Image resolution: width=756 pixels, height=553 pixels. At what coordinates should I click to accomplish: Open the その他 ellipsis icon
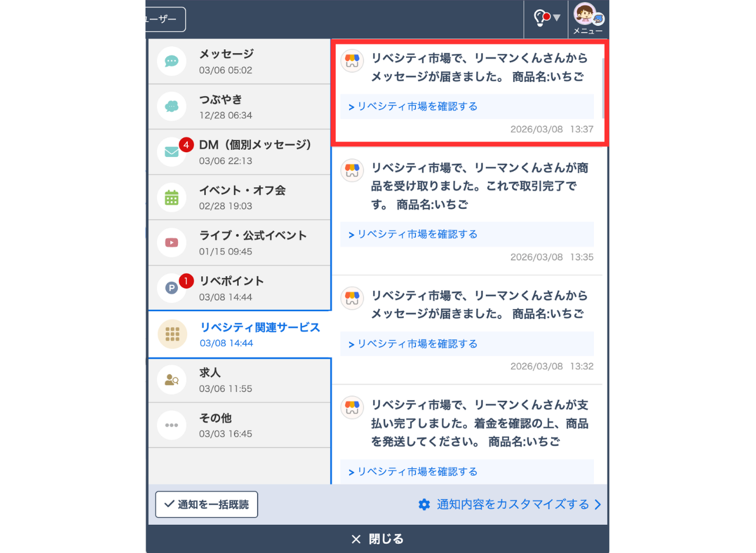click(172, 425)
